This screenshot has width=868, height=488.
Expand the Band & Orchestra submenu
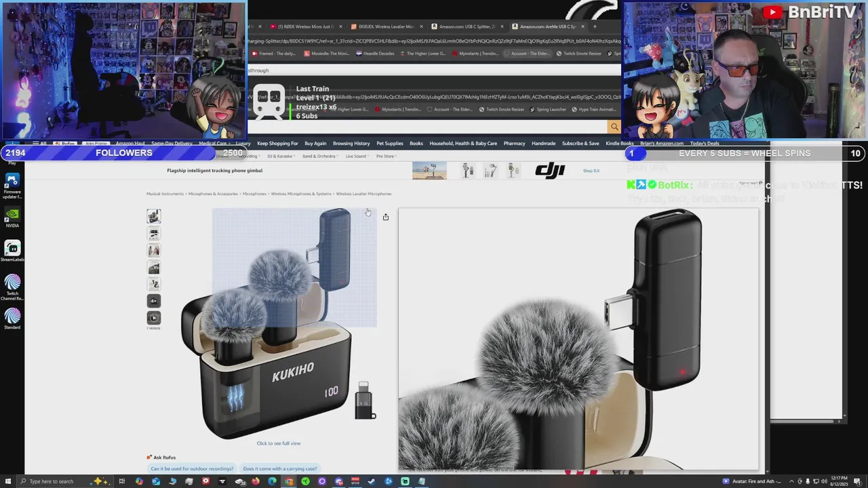[319, 157]
